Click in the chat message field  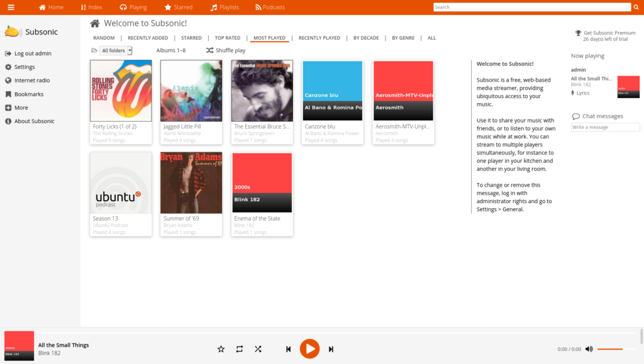605,127
